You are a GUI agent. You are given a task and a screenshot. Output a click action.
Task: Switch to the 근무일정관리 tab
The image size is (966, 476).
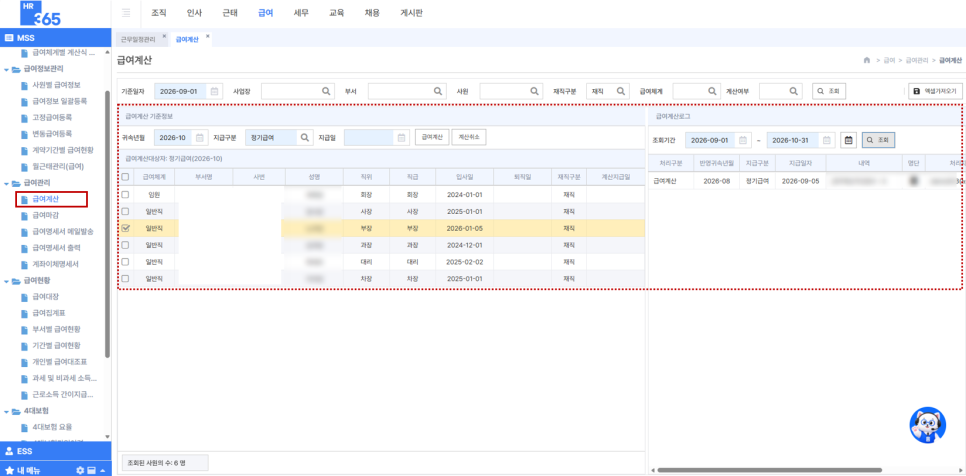pyautogui.click(x=138, y=38)
